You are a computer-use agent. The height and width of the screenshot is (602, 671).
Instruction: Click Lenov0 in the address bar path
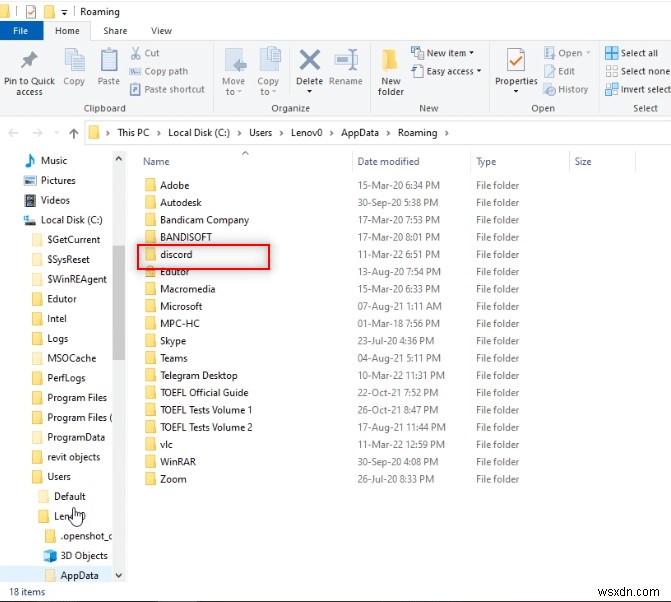tap(306, 133)
